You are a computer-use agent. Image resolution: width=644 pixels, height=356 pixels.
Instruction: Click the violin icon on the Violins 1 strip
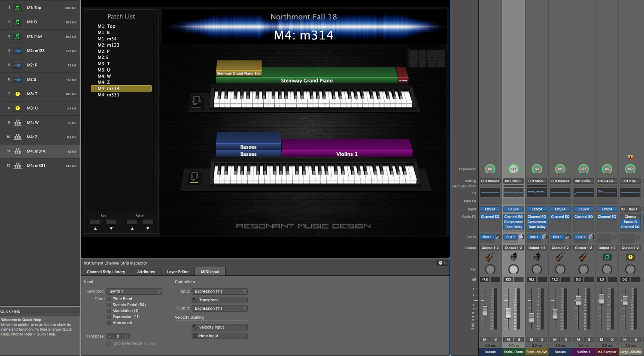[x=583, y=257]
